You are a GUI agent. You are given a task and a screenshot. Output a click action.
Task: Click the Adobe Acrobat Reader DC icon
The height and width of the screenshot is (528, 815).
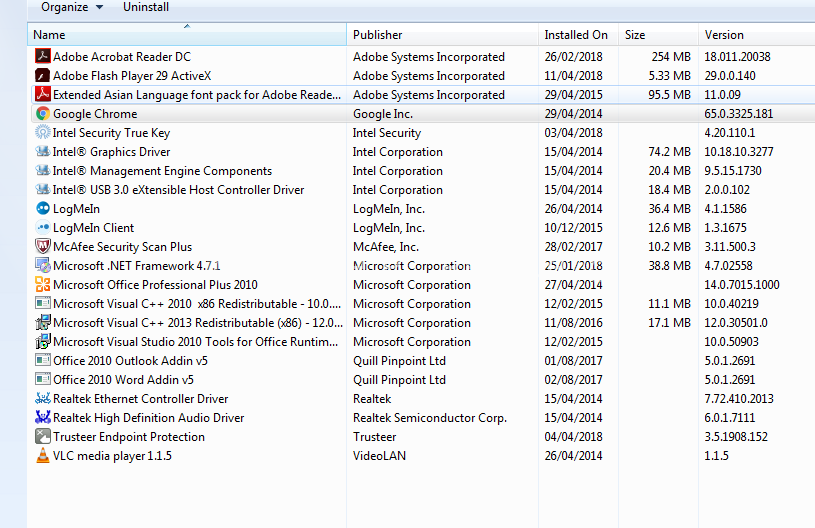(x=43, y=57)
